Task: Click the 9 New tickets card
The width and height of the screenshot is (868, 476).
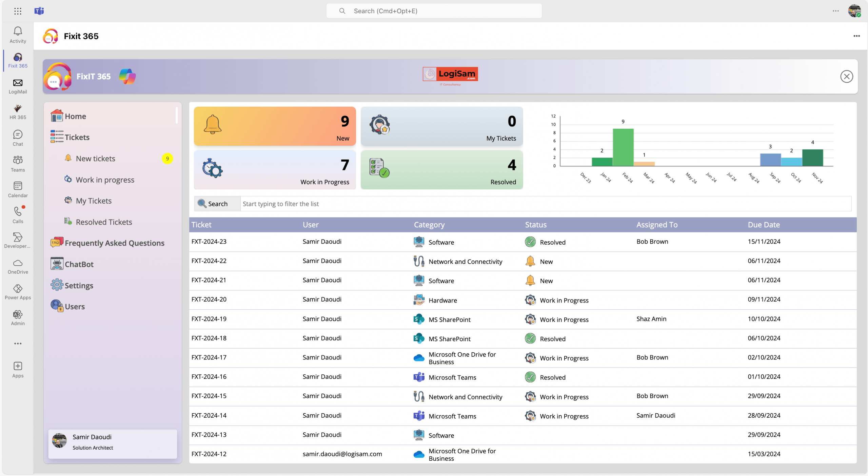Action: click(275, 126)
